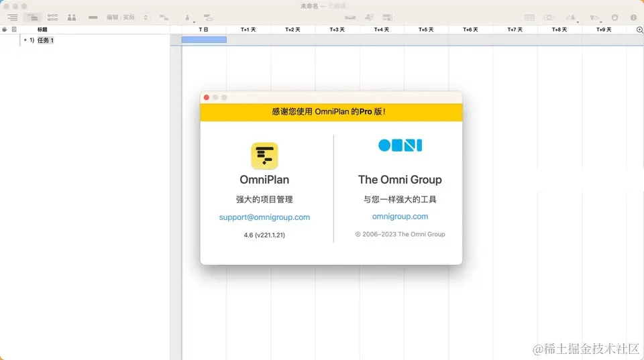The height and width of the screenshot is (360, 644).
Task: Open the support@omnigroup.com email link
Action: [x=264, y=217]
